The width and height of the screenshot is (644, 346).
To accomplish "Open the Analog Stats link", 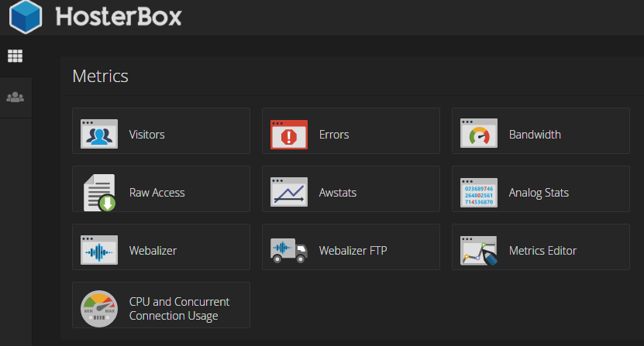I will pyautogui.click(x=539, y=193).
